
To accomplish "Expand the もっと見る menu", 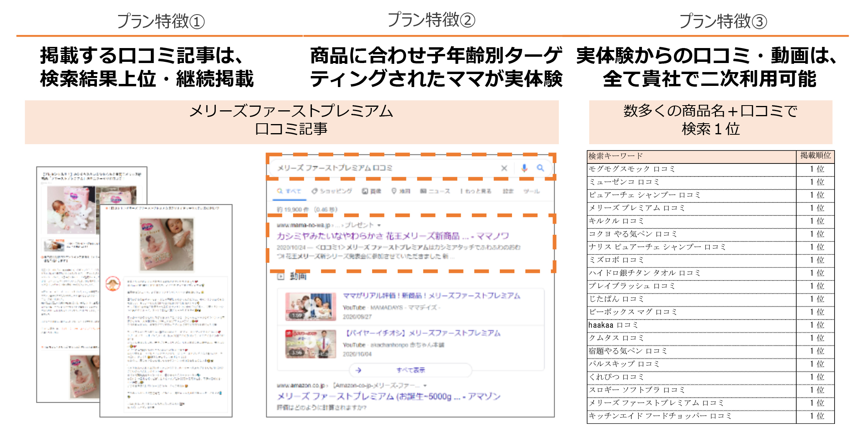I will (475, 191).
